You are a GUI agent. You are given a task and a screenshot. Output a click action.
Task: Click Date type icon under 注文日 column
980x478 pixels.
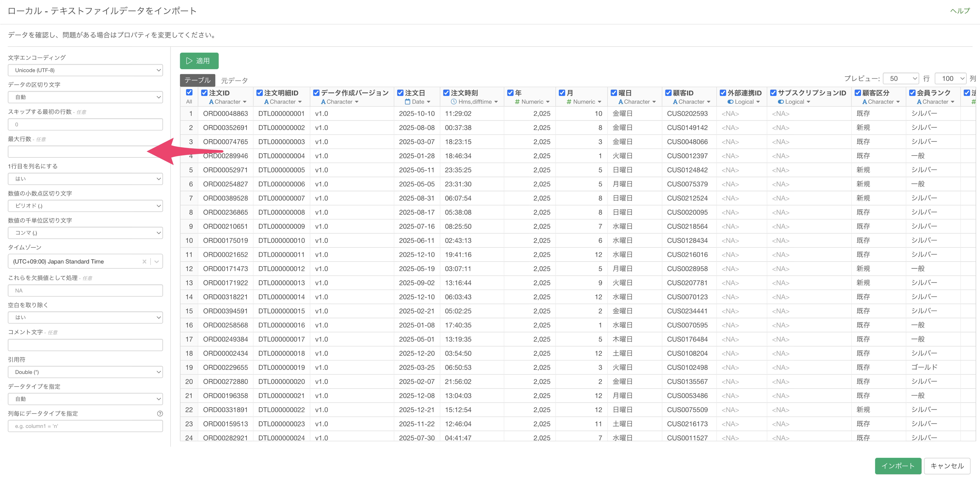[x=408, y=102]
